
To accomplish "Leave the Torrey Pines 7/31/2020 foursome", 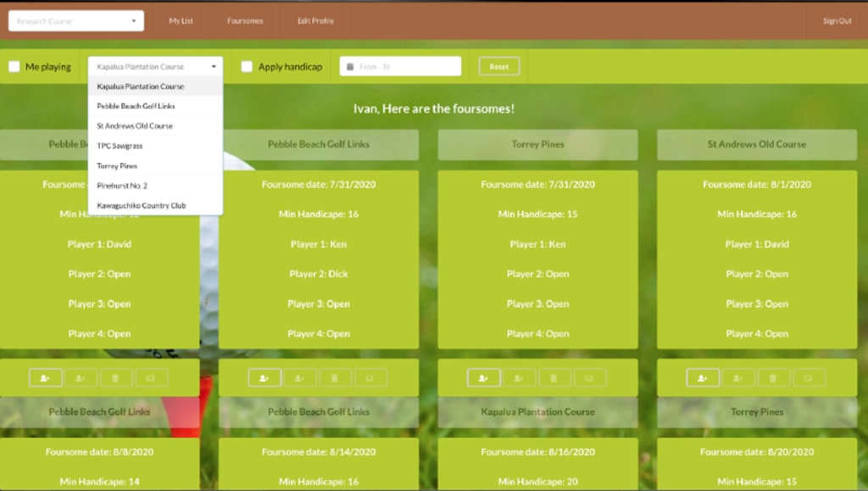I will pos(520,378).
